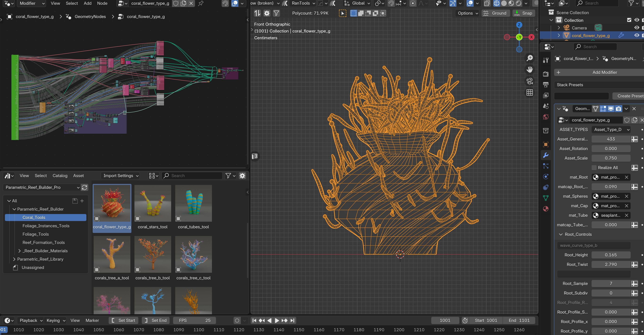Expand the Parametric_Reef_Library catalog

pos(14,259)
